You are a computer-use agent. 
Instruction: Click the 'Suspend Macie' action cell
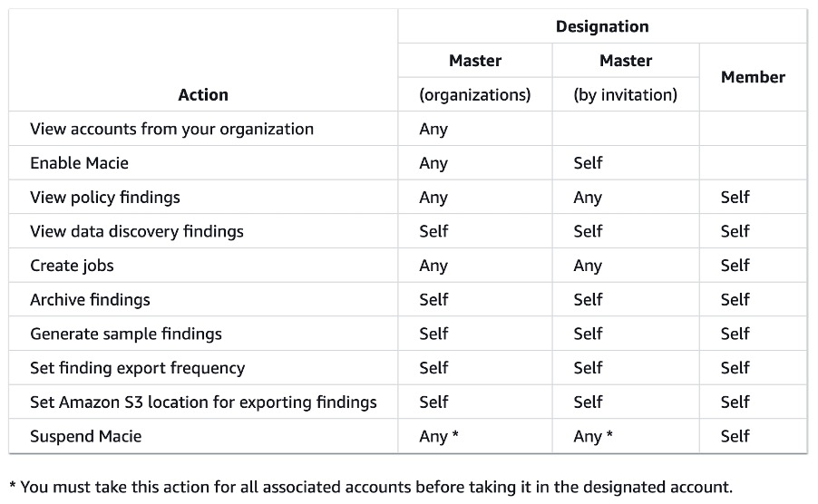point(86,436)
